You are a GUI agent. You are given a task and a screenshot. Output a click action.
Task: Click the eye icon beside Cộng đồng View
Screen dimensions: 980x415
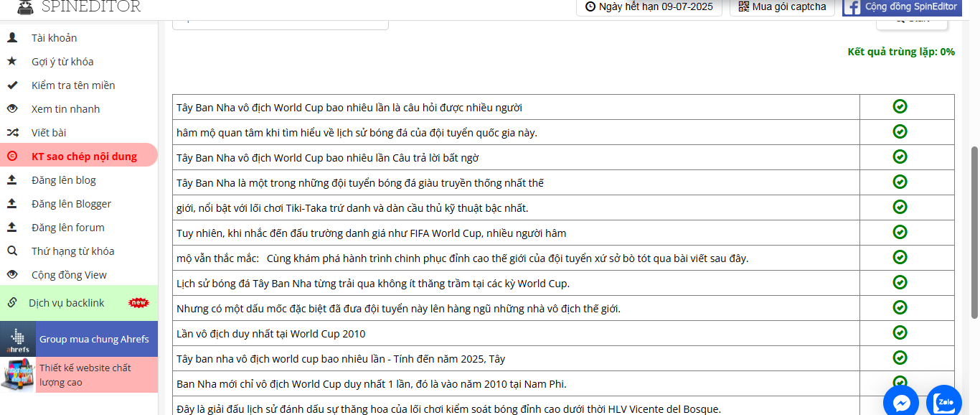(x=12, y=274)
